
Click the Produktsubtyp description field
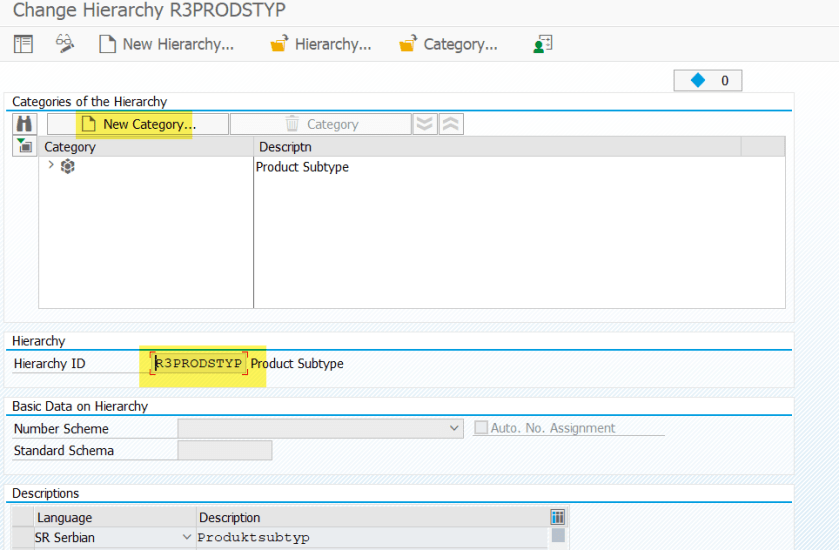pos(372,537)
